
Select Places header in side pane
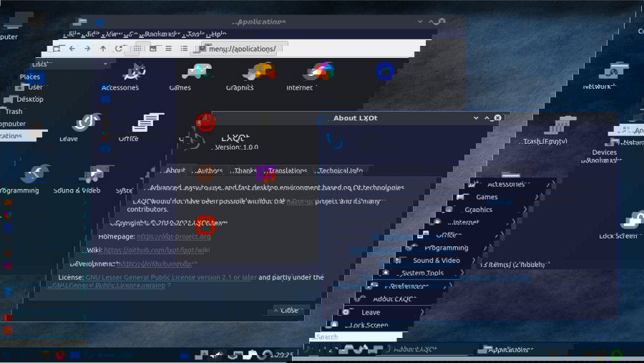29,77
